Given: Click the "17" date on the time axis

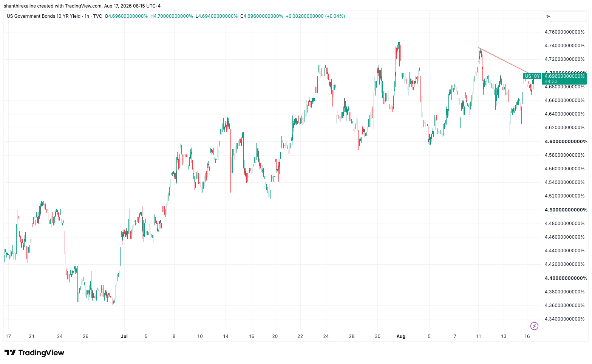Looking at the screenshot, I should [x=8, y=336].
